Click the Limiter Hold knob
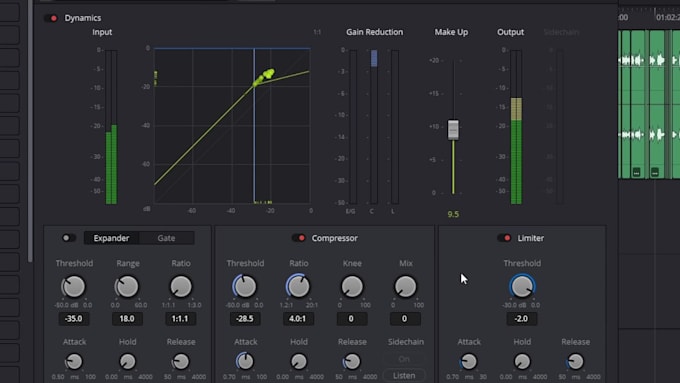 [522, 361]
